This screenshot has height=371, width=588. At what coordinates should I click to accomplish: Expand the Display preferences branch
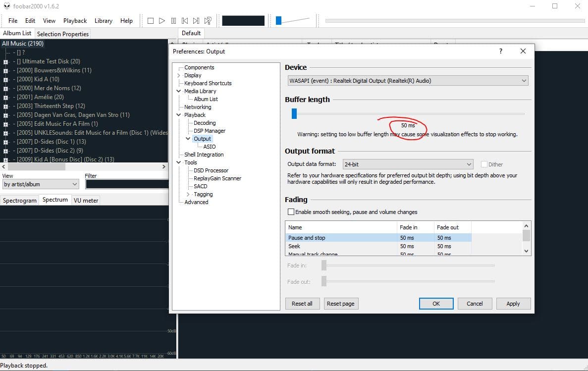tap(179, 75)
